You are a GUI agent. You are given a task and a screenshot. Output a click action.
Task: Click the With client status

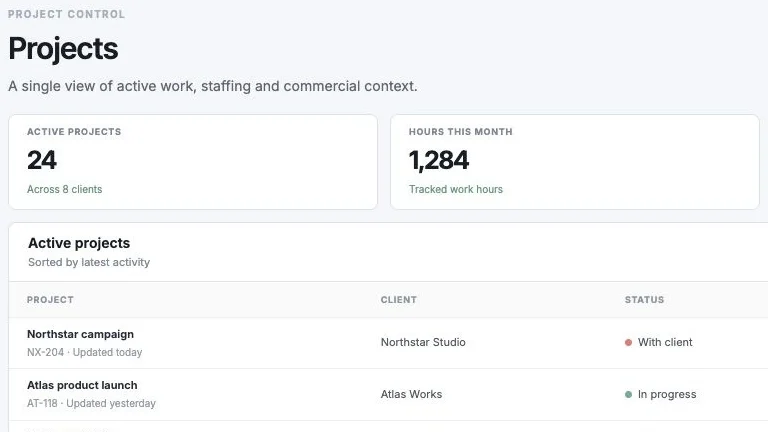[x=658, y=342]
